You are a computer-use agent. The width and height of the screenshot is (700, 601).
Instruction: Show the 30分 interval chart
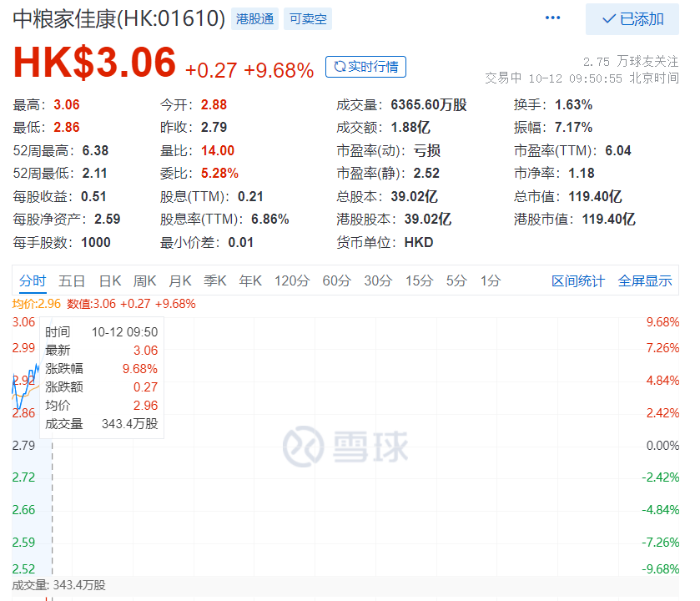pyautogui.click(x=378, y=280)
